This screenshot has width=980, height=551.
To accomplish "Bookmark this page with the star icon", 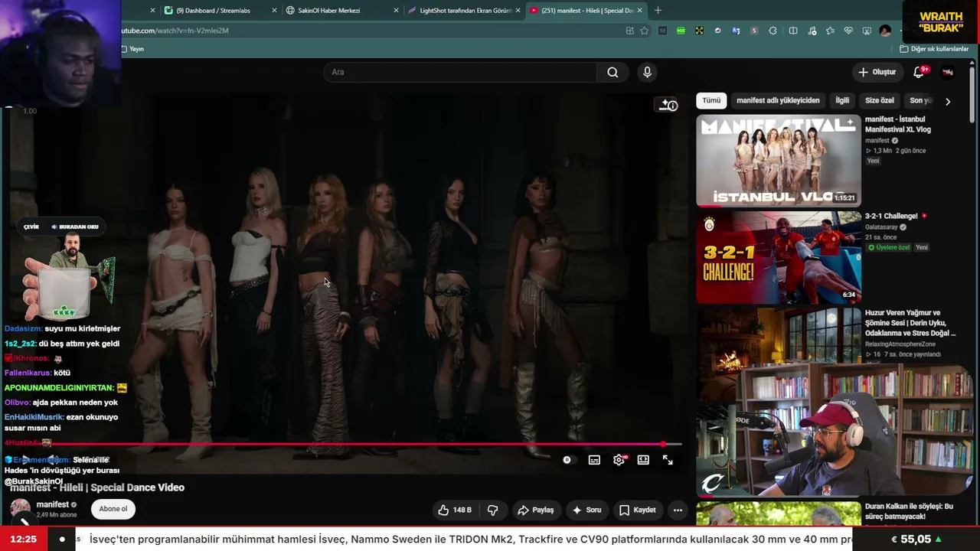I will click(x=644, y=31).
